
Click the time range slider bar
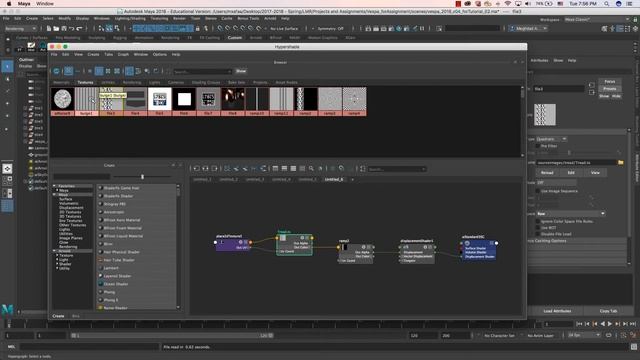(x=172, y=336)
